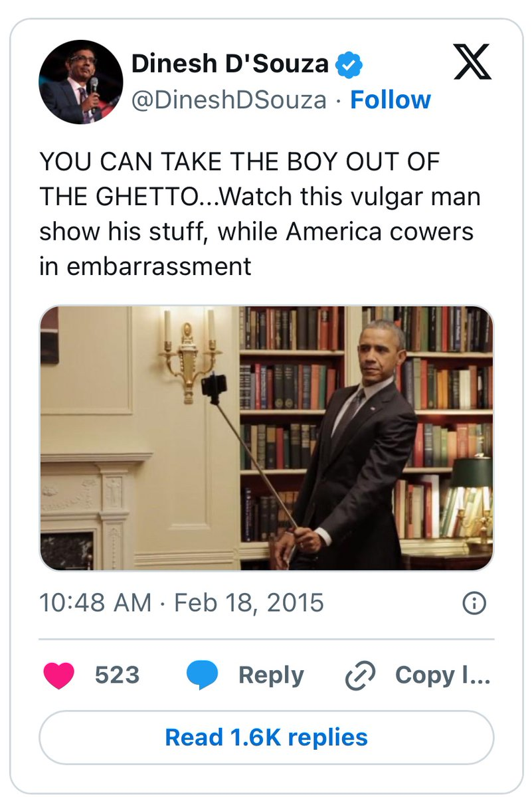Image resolution: width=532 pixels, height=797 pixels.
Task: Click the chain link copy icon
Action: click(x=361, y=676)
